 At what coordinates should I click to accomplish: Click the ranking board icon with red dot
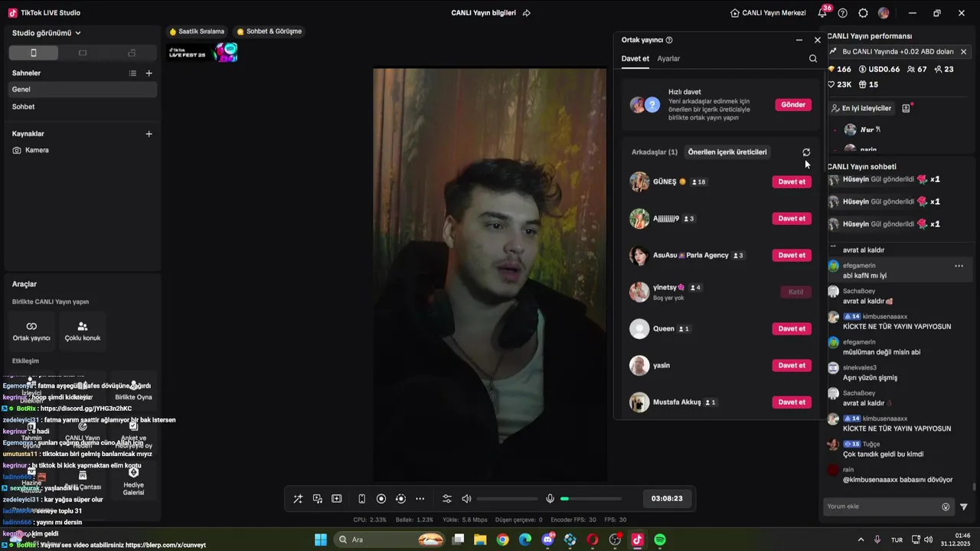(906, 109)
